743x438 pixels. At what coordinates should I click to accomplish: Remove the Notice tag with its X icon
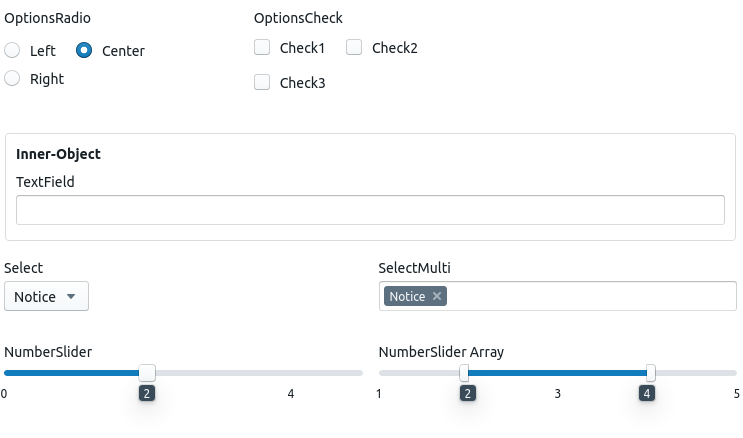tap(437, 296)
